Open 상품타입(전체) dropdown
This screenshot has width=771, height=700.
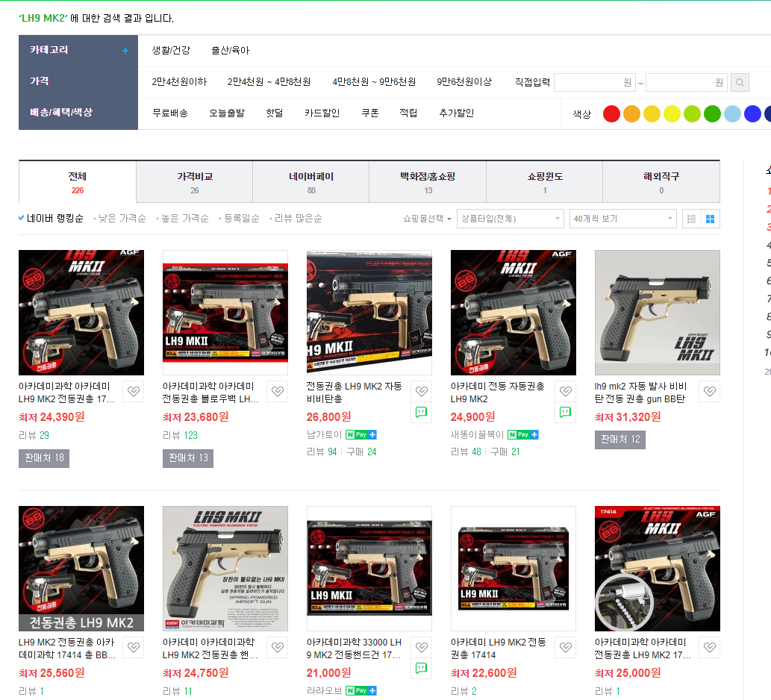coord(511,219)
